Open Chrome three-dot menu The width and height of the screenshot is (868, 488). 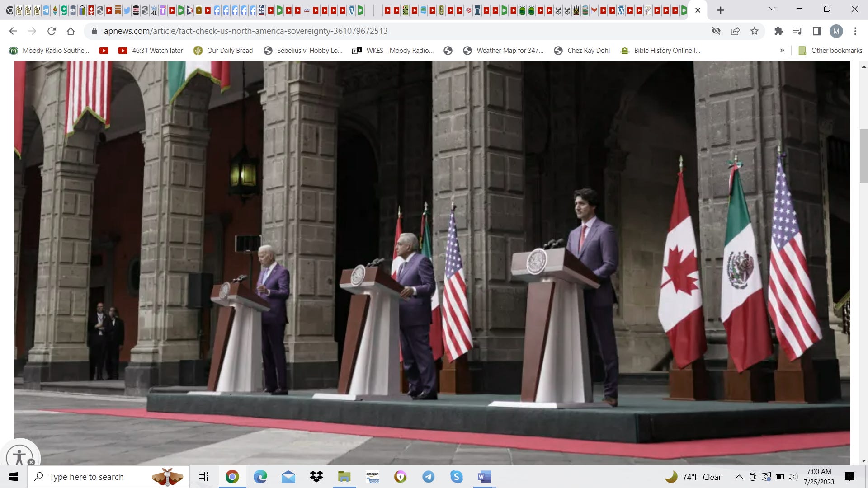(855, 31)
